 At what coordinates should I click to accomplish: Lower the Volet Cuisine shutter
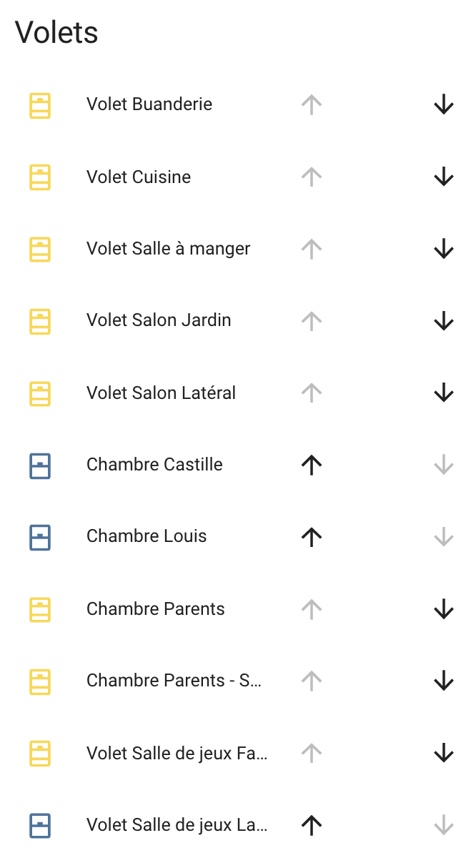(x=444, y=177)
